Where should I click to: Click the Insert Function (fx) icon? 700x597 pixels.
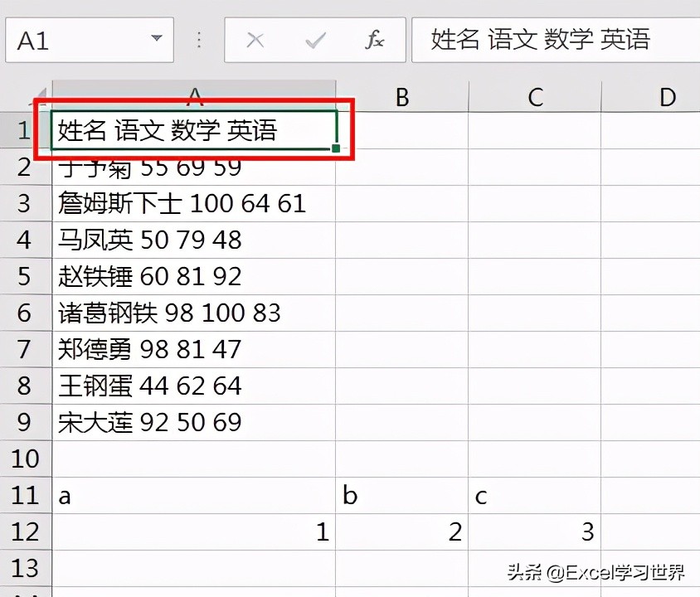(376, 39)
